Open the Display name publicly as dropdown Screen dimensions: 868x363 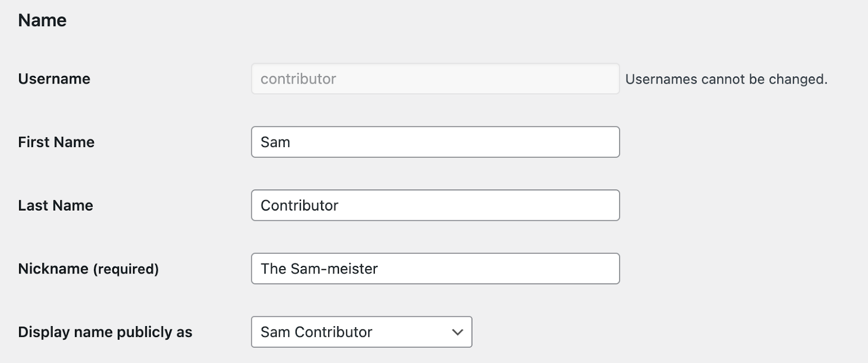pos(361,332)
